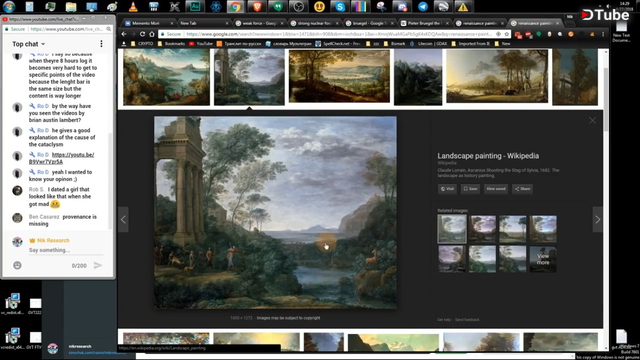
Task: Open the Windows Start orb
Action: pos(9,7)
